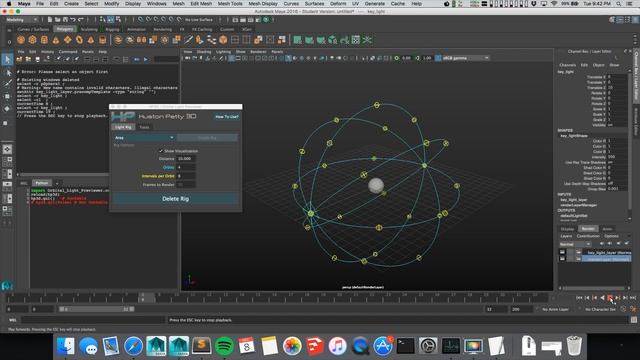The image size is (640, 360).
Task: Open the Deform menu
Action: pos(338,4)
